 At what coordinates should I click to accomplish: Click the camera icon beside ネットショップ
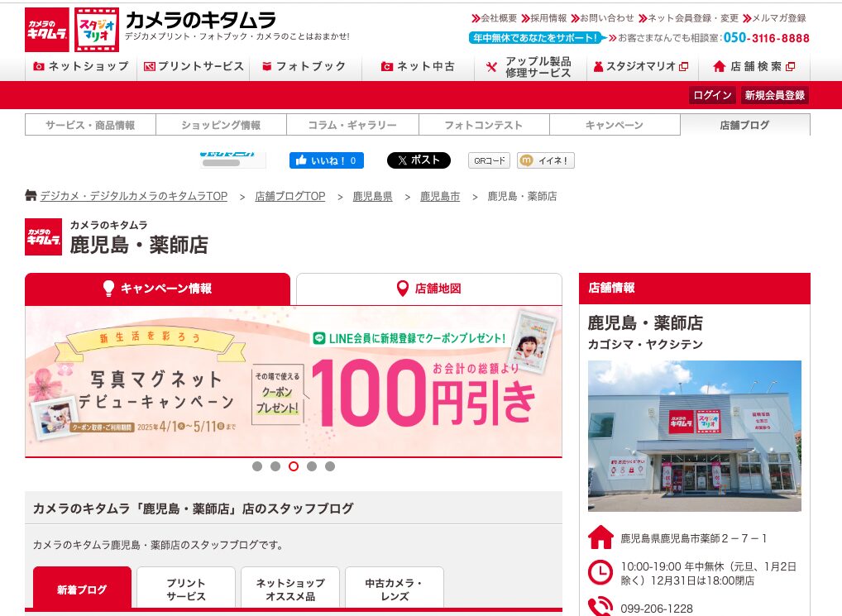pos(39,66)
